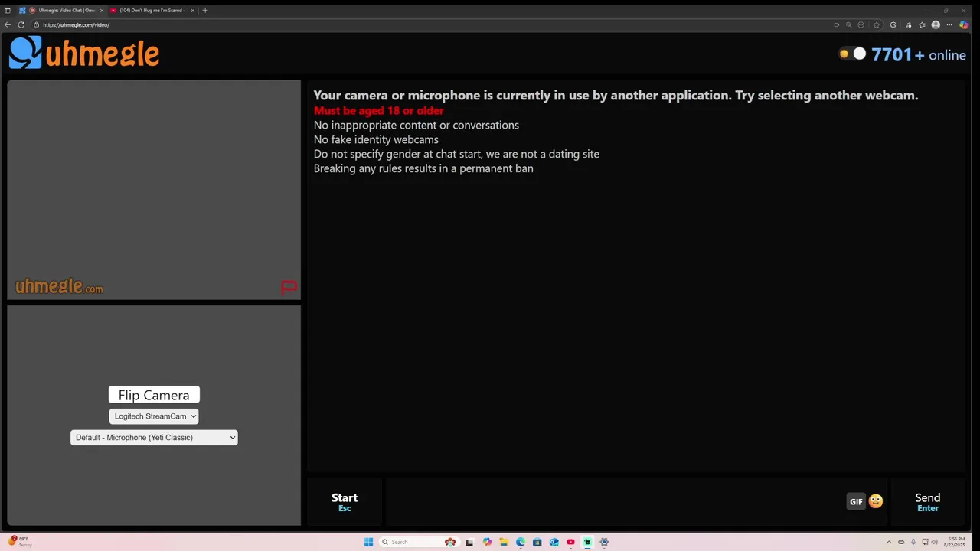Open Microsoft Store from taskbar
The height and width of the screenshot is (551, 980).
tap(537, 542)
